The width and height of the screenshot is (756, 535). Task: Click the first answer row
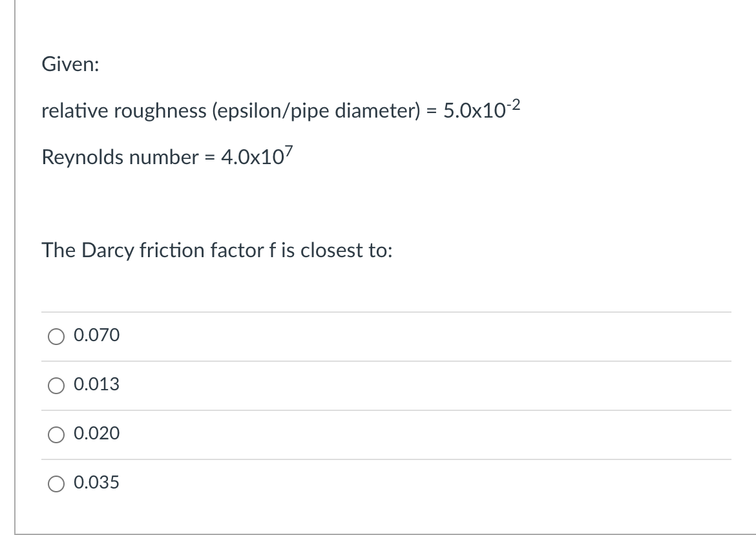pos(258,335)
